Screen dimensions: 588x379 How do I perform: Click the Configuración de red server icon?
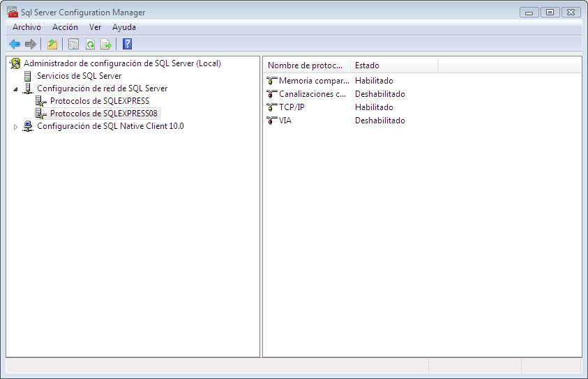coord(28,88)
